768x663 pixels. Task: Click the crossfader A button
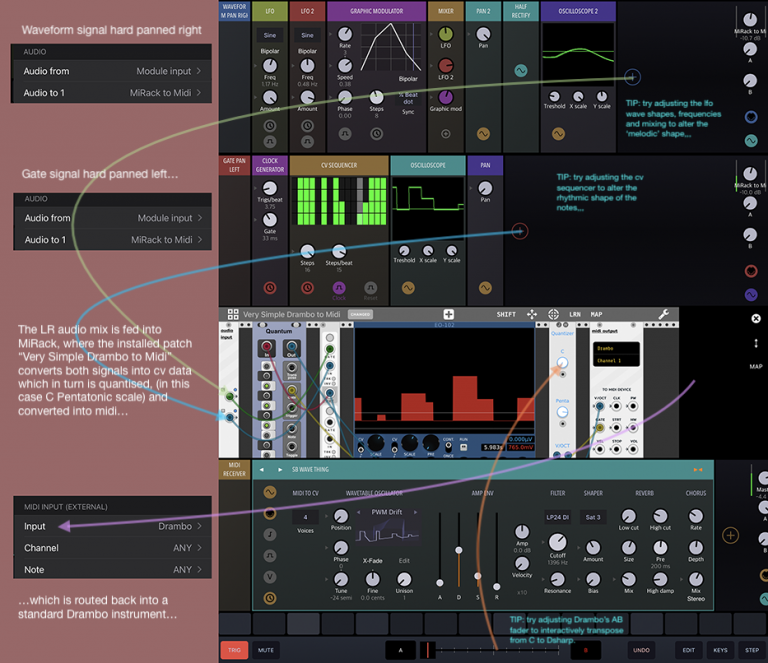[400, 650]
